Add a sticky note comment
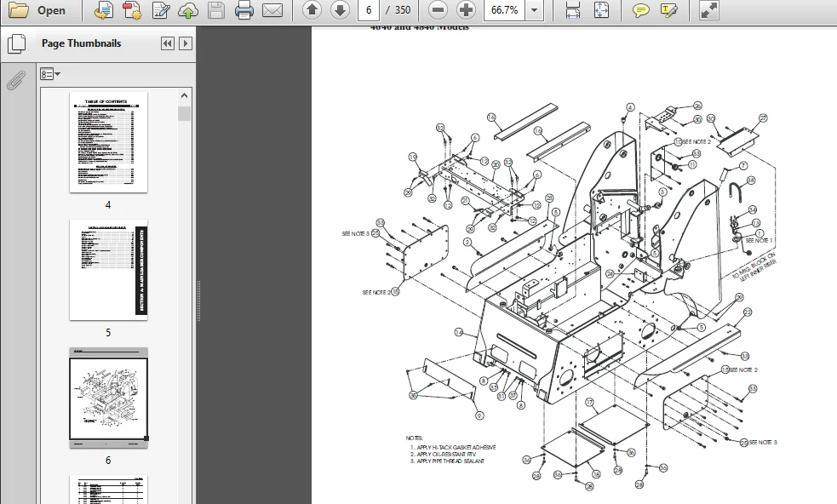This screenshot has width=837, height=504. [x=640, y=10]
